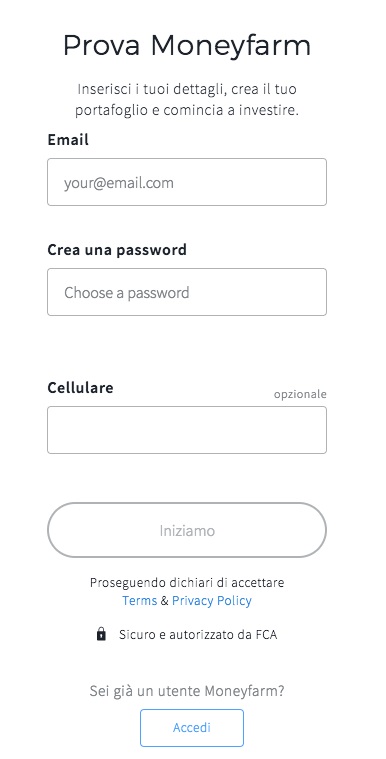Focus the Email input field
This screenshot has width=386, height=759.
pyautogui.click(x=187, y=182)
